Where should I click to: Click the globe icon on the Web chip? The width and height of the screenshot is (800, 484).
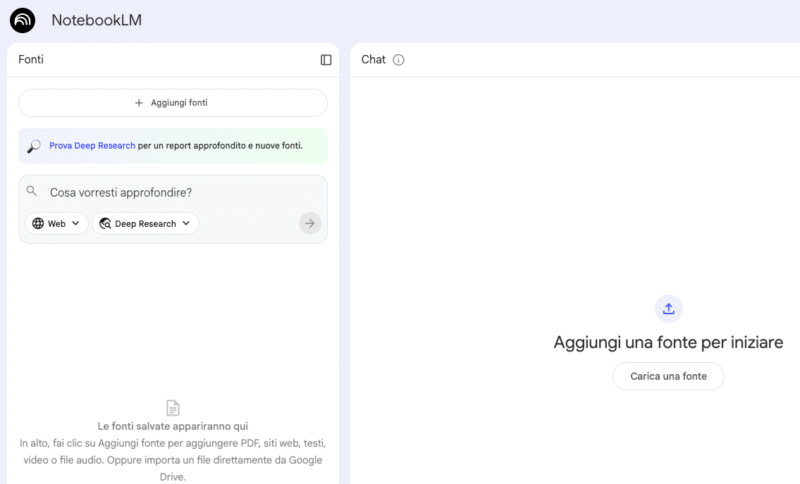(38, 224)
